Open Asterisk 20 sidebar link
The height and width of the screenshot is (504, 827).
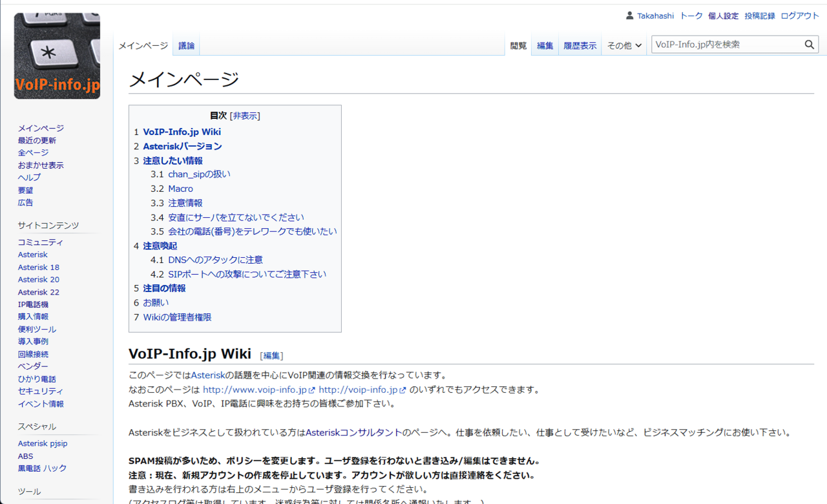(38, 279)
